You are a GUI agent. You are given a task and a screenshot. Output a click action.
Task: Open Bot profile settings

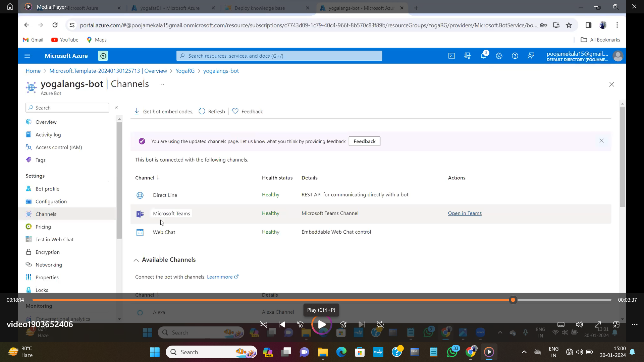click(x=48, y=189)
